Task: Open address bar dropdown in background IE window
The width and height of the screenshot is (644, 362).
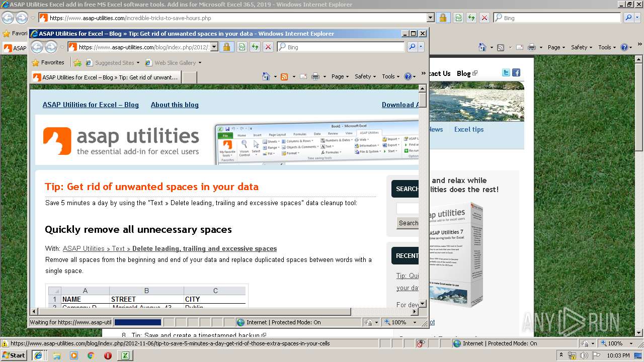Action: click(430, 18)
